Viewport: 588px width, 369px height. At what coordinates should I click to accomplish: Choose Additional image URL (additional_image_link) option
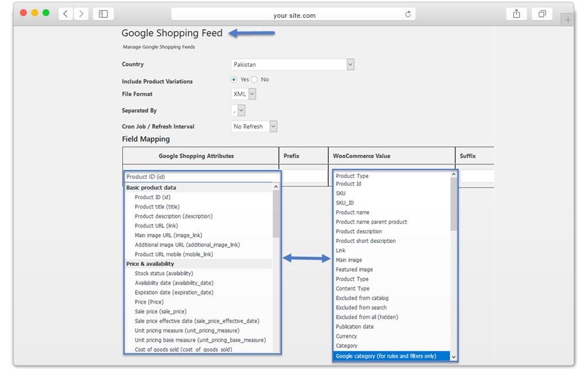pyautogui.click(x=187, y=245)
